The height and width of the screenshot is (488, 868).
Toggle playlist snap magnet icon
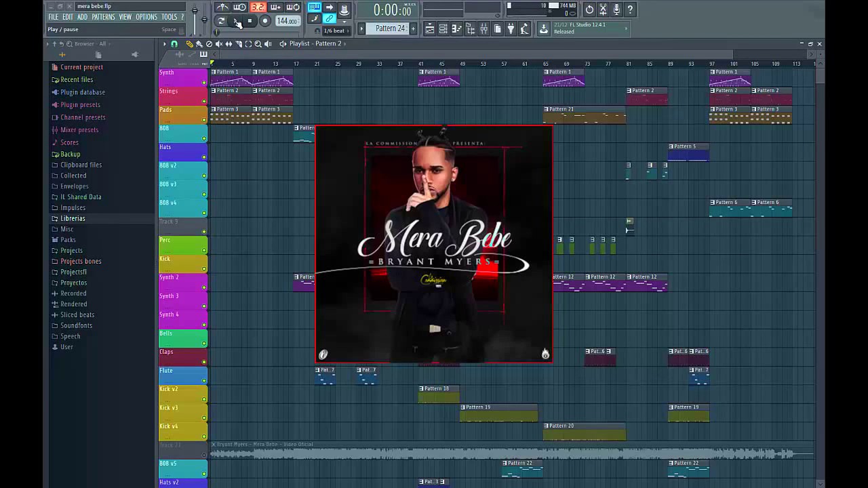tap(174, 43)
